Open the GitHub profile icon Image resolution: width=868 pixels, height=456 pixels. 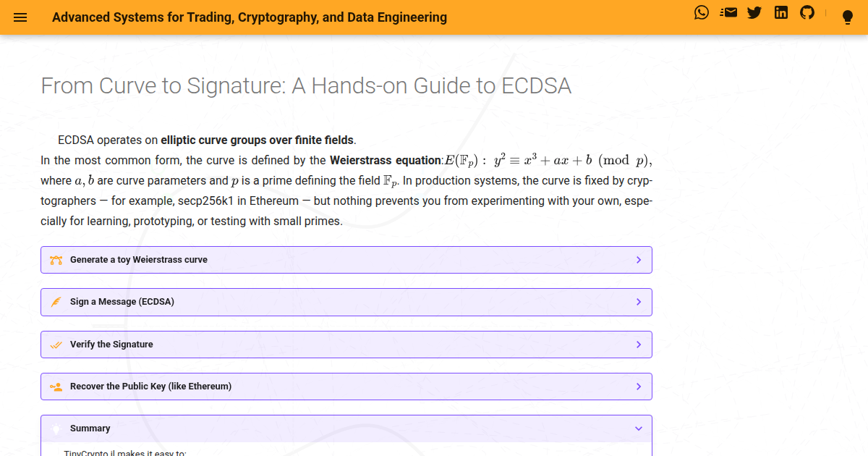(807, 12)
